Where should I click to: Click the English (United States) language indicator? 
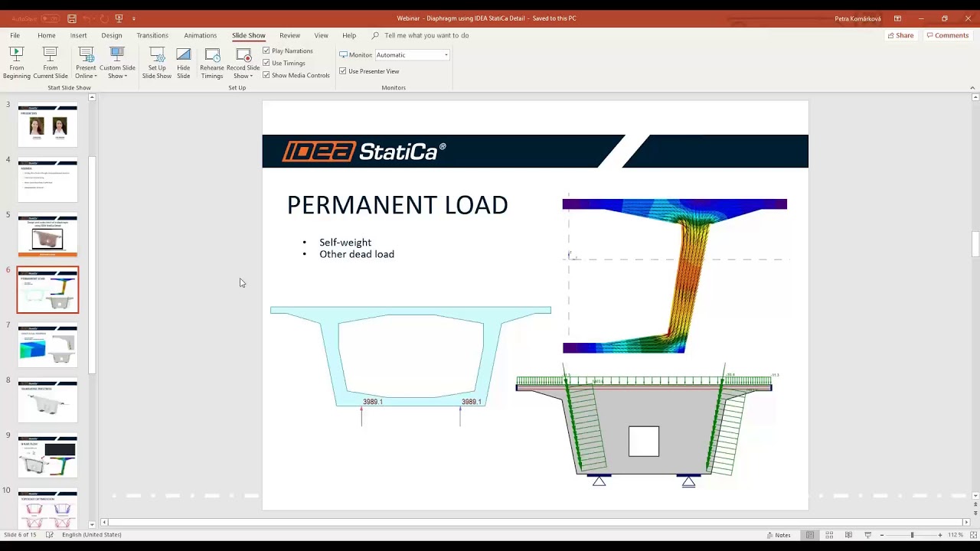pos(92,535)
